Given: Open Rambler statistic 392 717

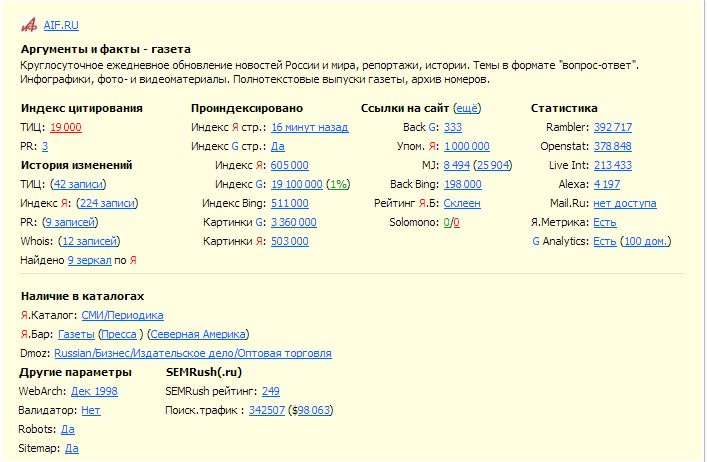Looking at the screenshot, I should pyautogui.click(x=612, y=127).
